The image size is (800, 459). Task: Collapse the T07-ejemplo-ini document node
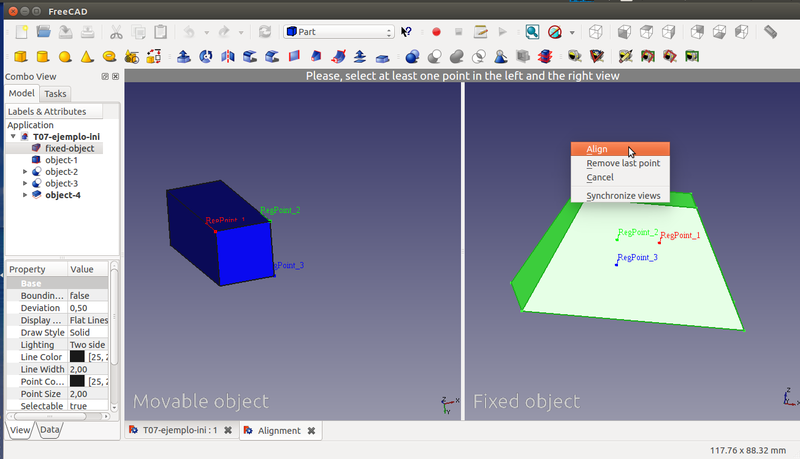coord(12,137)
